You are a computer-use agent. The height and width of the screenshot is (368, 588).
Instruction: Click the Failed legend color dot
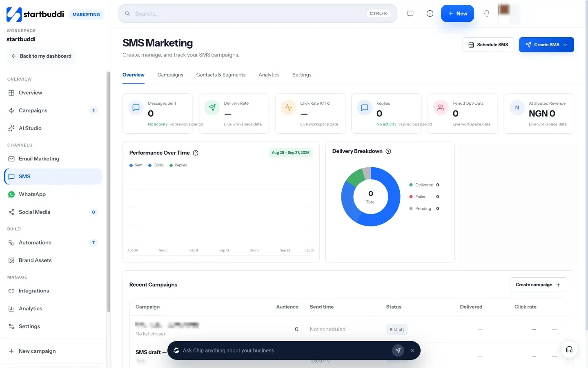pyautogui.click(x=411, y=197)
